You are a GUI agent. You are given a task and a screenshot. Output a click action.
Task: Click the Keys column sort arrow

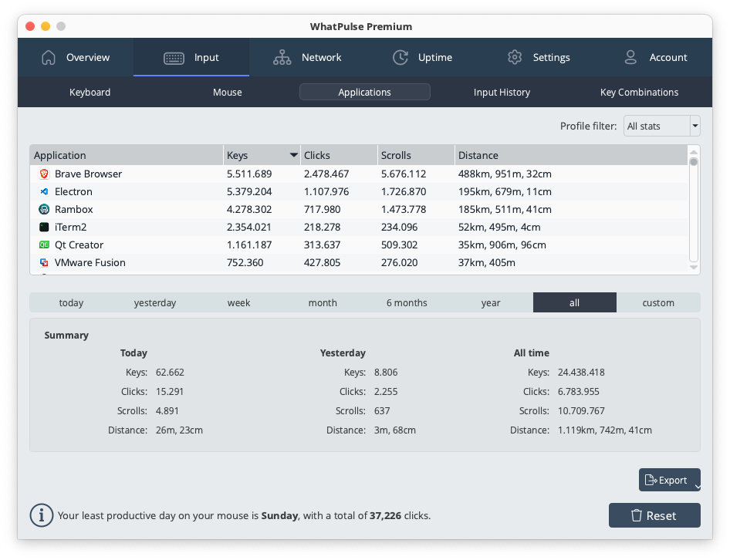[x=293, y=156]
